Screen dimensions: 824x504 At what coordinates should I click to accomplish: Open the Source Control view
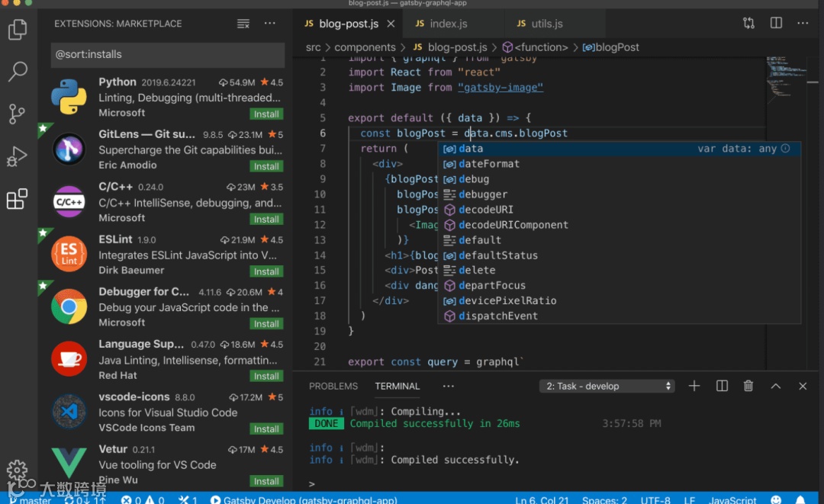pyautogui.click(x=18, y=114)
